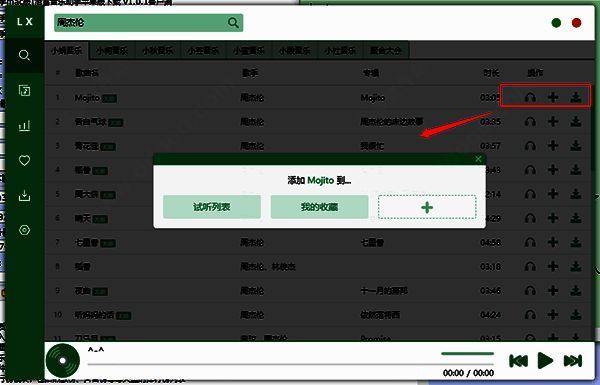600x385 pixels.
Task: Adjust the volume slider in player bar
Action: point(467,354)
